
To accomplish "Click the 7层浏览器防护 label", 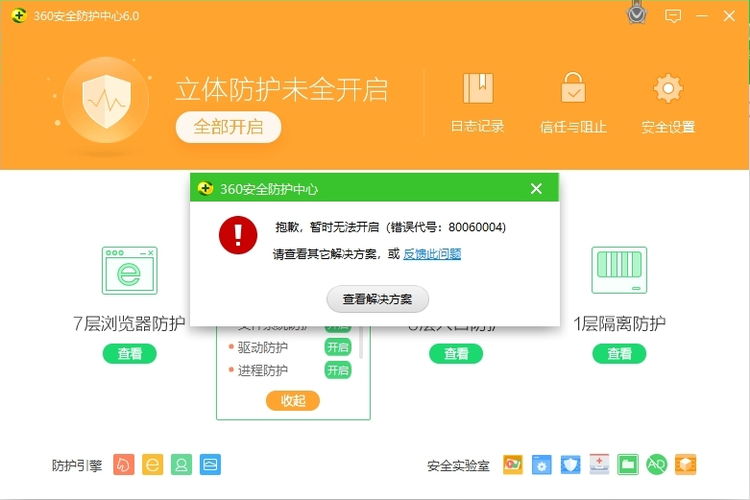I will coord(129,323).
